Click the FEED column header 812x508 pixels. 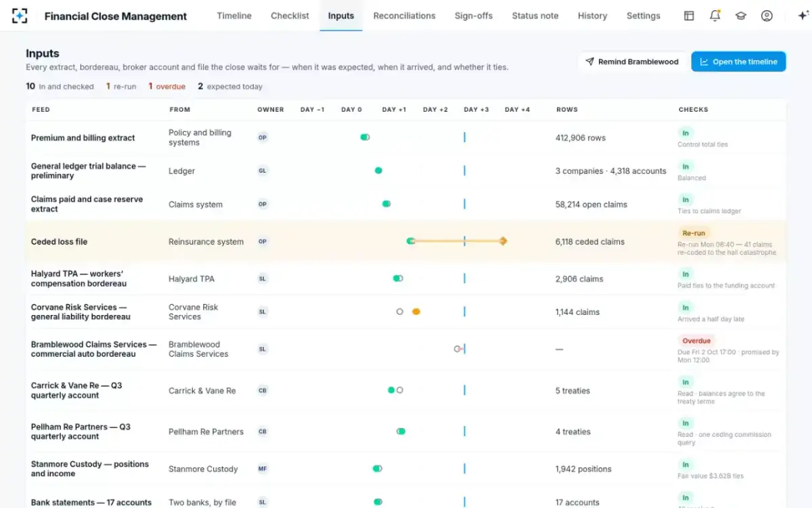(x=41, y=110)
